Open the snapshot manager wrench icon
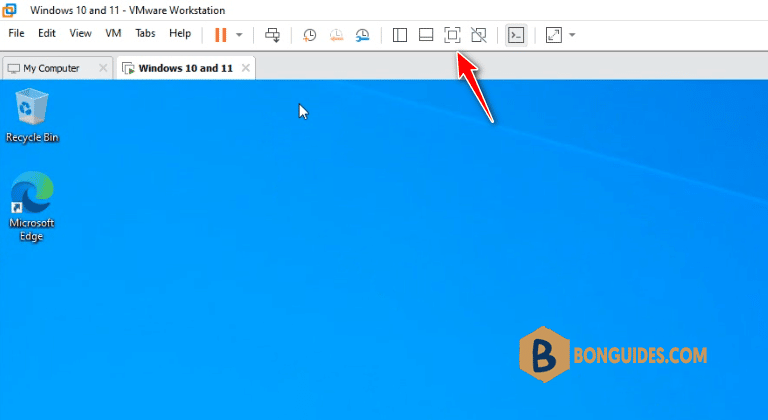The image size is (768, 420). pos(362,35)
